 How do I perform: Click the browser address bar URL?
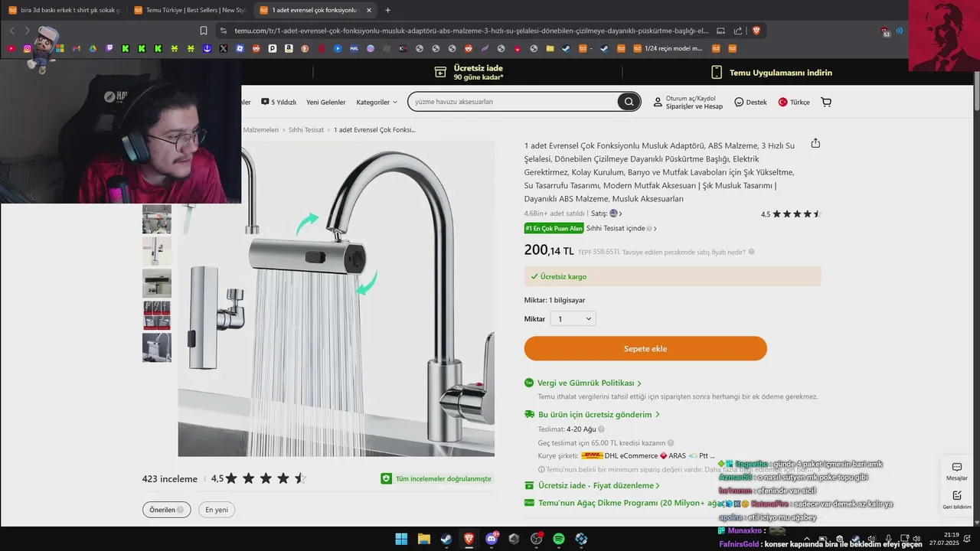[471, 31]
